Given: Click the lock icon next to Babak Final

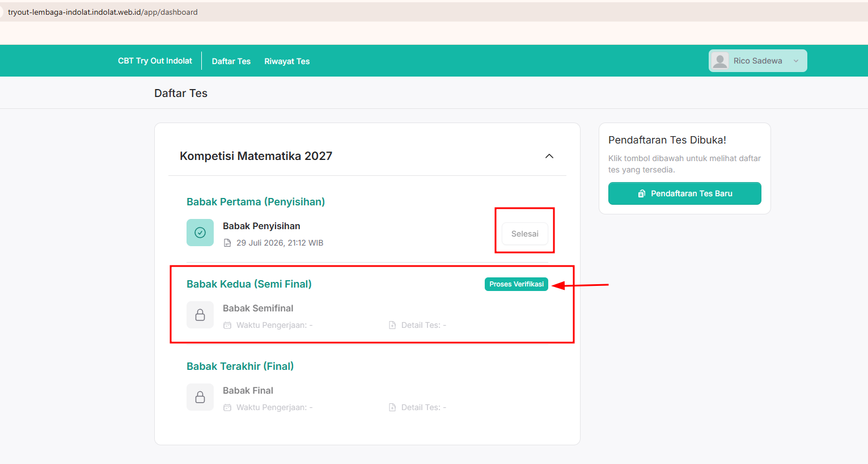Looking at the screenshot, I should [x=200, y=397].
